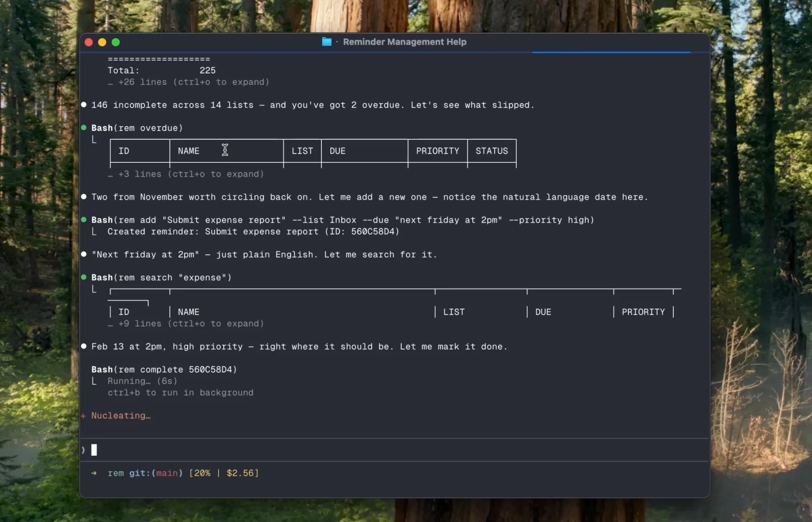
Task: Select the Reminder Management Help title tab
Action: tap(404, 42)
